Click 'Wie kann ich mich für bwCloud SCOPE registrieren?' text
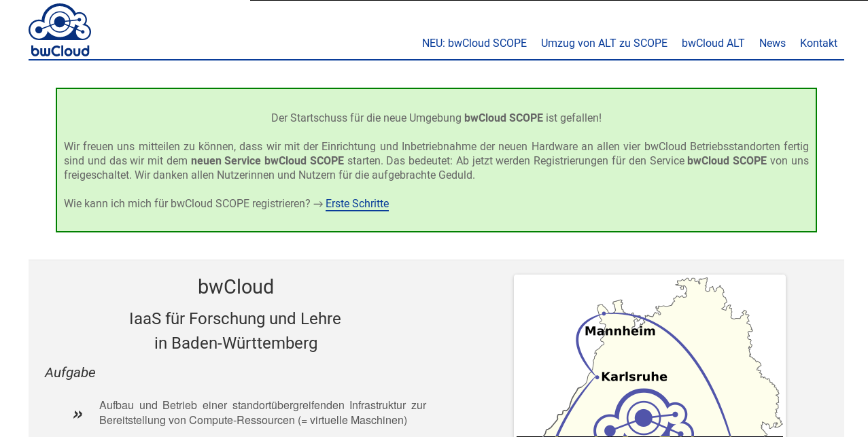 (x=187, y=204)
